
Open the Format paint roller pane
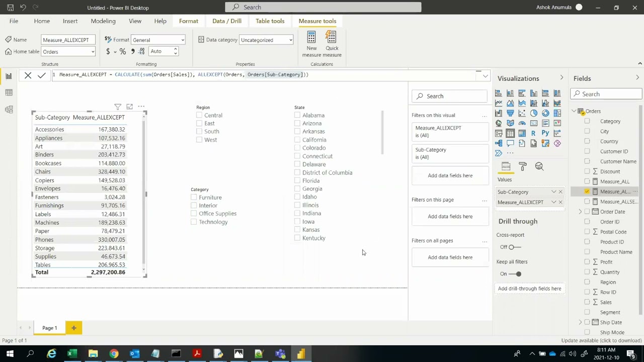click(523, 166)
